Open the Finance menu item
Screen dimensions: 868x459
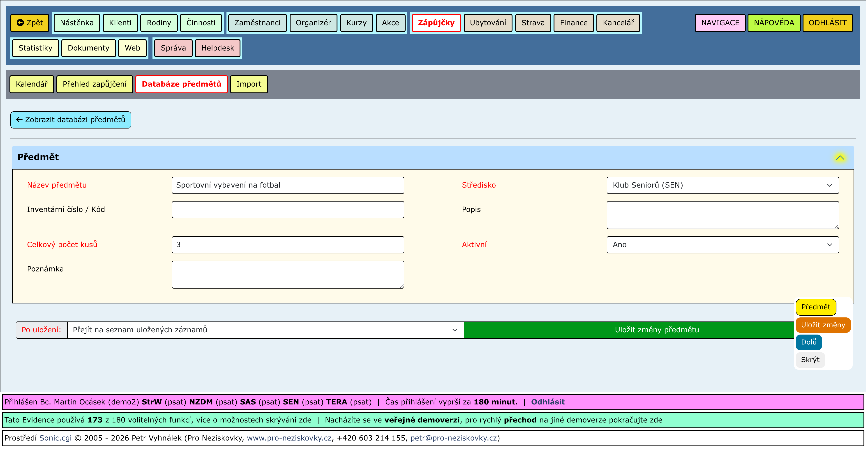pos(573,23)
